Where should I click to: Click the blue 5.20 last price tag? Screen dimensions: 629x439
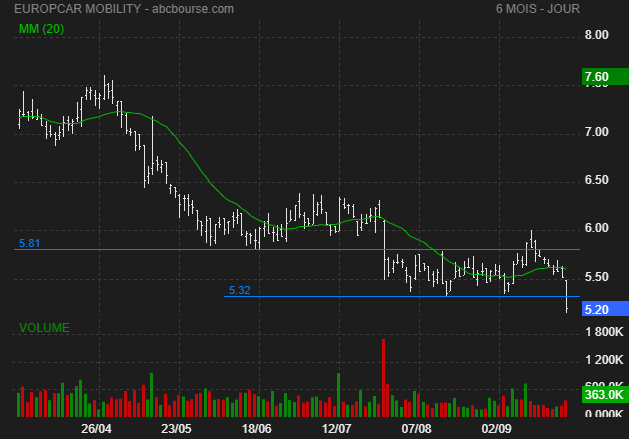[x=605, y=309]
